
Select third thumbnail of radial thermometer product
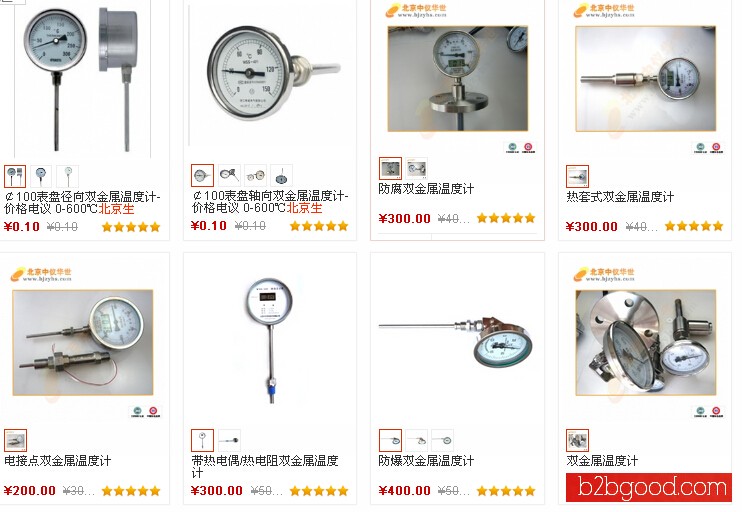click(x=68, y=176)
